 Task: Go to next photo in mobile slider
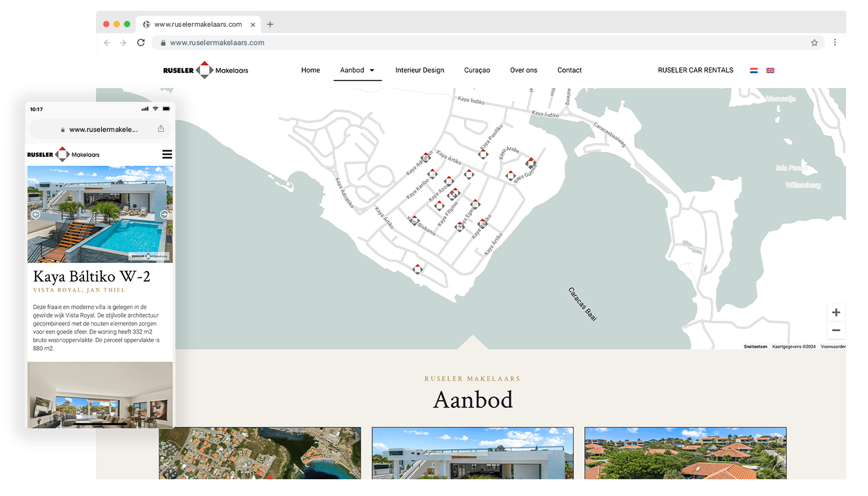pyautogui.click(x=164, y=214)
